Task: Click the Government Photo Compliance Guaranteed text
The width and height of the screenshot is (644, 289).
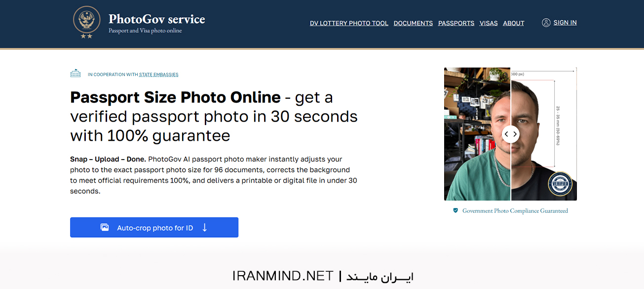Action: pos(515,211)
